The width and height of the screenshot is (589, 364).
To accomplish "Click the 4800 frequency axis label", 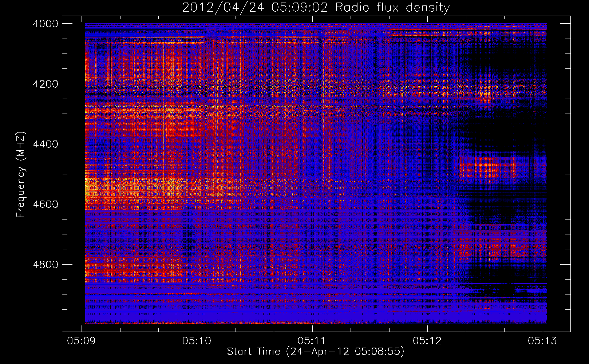I will (45, 265).
